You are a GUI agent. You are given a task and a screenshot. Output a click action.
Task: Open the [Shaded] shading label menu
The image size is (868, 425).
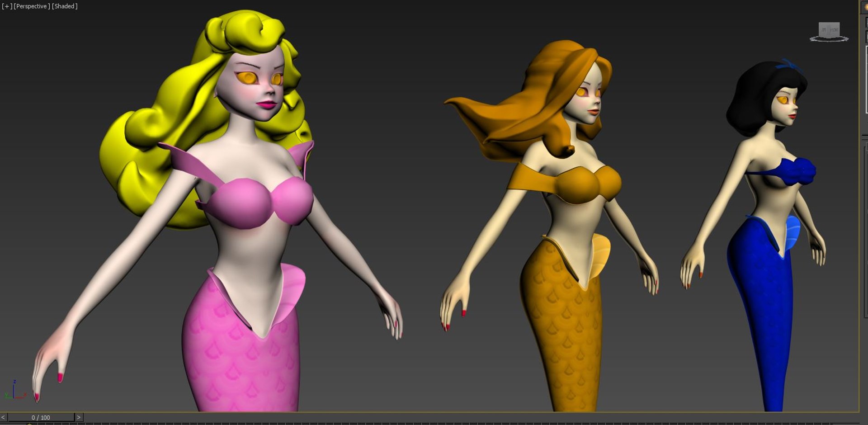click(65, 6)
